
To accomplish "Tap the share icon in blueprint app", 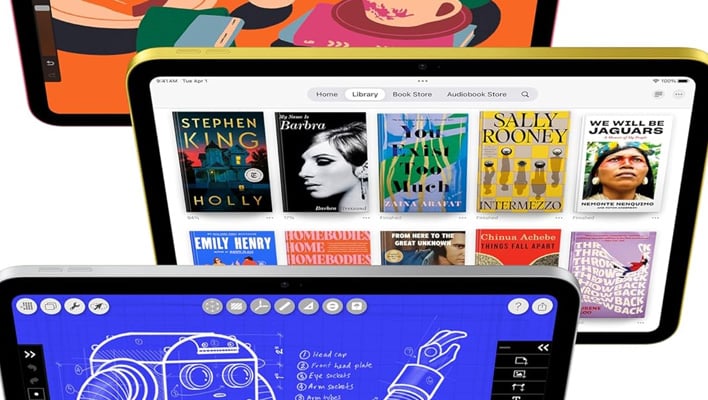I will tap(543, 306).
